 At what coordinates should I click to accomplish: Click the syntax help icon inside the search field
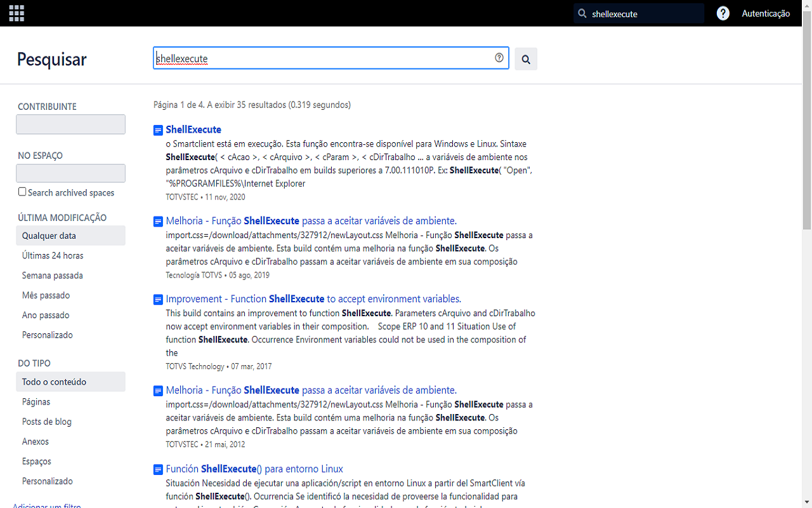click(x=498, y=58)
